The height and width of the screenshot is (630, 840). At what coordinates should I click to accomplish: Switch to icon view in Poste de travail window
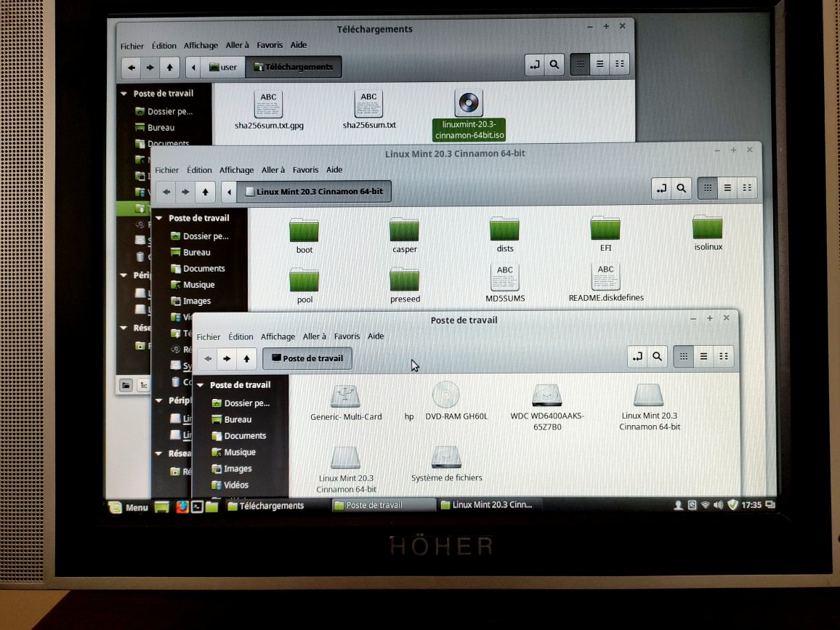684,357
